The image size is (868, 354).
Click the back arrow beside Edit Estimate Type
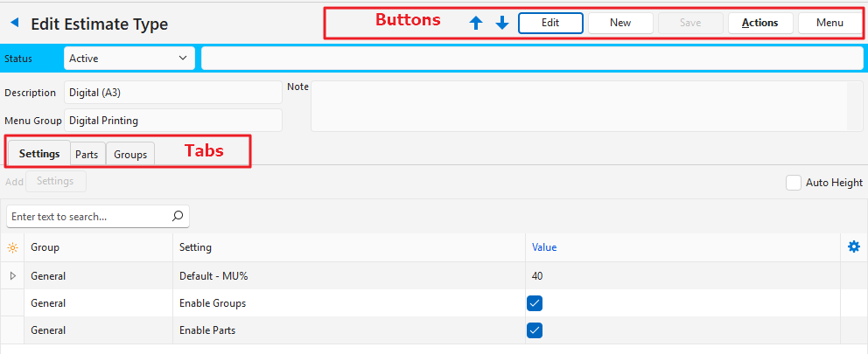(x=15, y=24)
